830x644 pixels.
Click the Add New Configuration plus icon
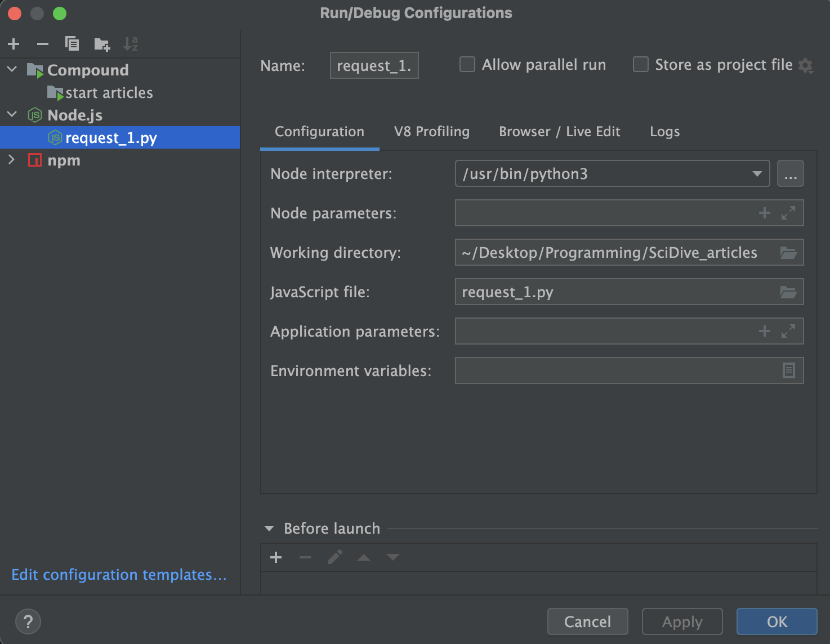coord(14,44)
